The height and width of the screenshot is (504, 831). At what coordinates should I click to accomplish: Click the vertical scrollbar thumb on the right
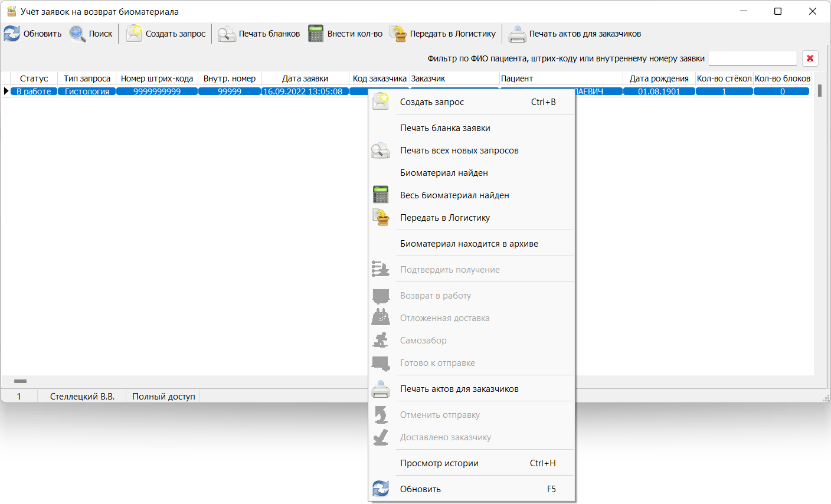click(x=819, y=91)
